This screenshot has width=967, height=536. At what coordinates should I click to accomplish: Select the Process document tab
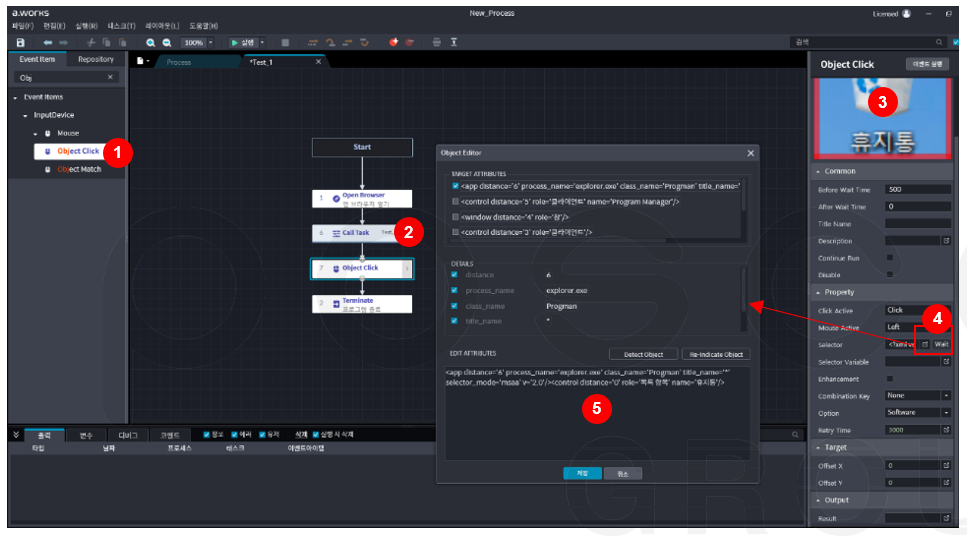179,62
